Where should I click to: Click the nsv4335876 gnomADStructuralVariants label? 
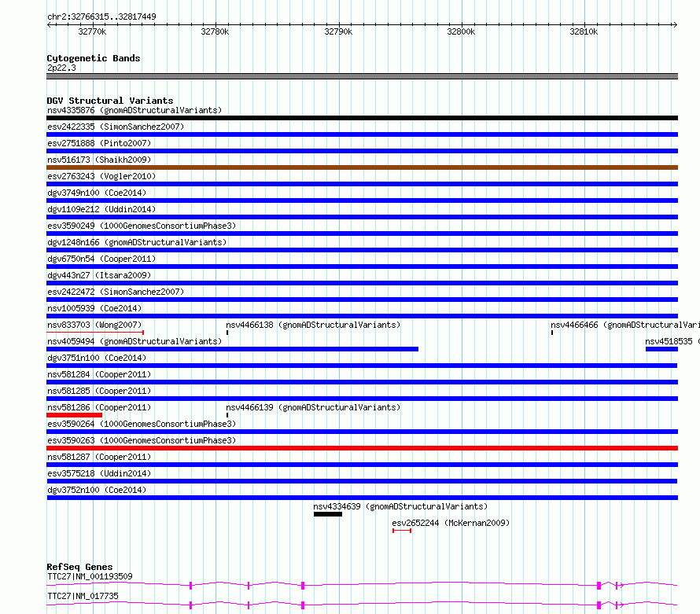[x=134, y=110]
